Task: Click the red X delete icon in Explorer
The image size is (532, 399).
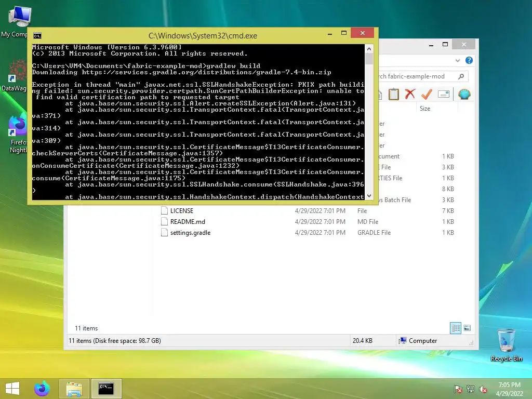Action: [x=410, y=94]
